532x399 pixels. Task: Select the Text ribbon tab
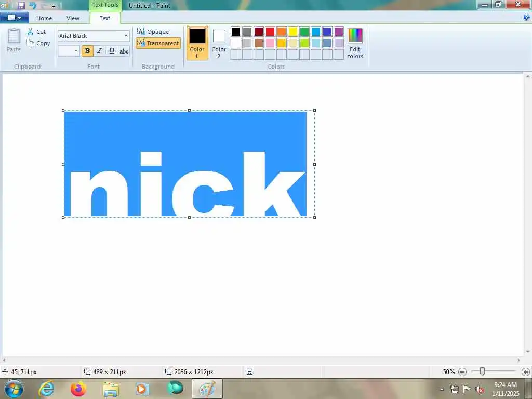point(104,18)
